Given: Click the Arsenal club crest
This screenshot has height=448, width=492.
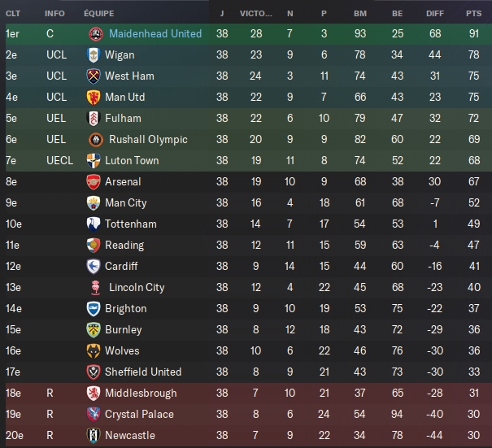Looking at the screenshot, I should coord(93,182).
